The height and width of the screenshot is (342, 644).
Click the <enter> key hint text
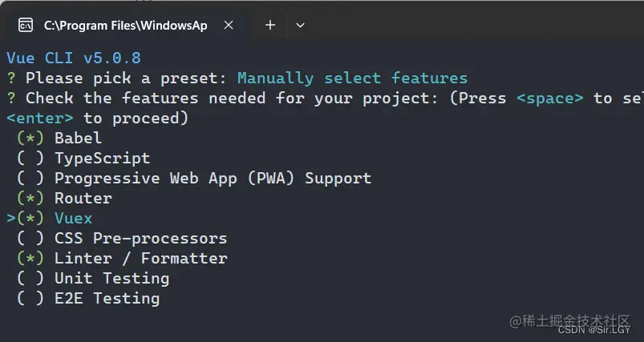click(40, 119)
